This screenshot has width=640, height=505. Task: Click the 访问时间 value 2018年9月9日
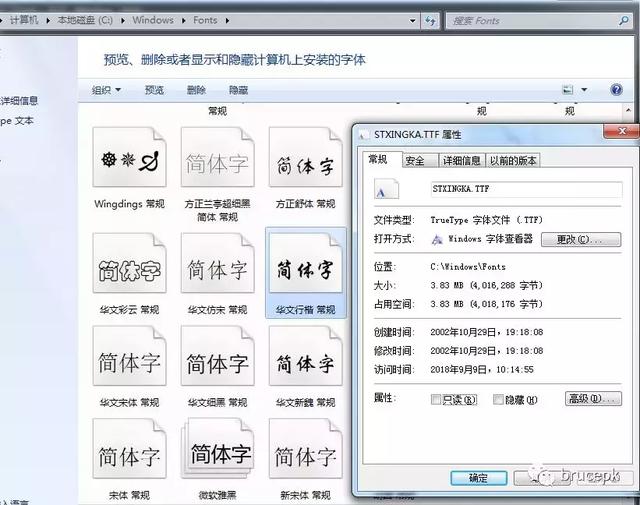point(482,370)
